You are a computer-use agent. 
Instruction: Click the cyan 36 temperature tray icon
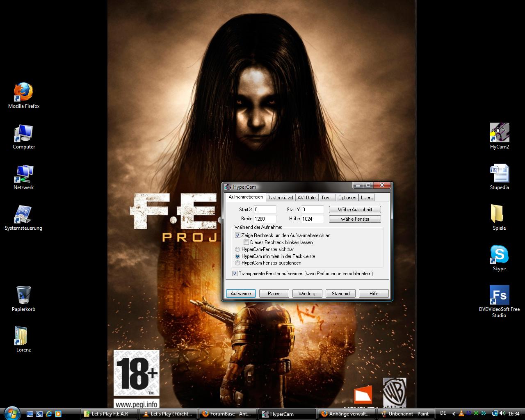point(483,413)
